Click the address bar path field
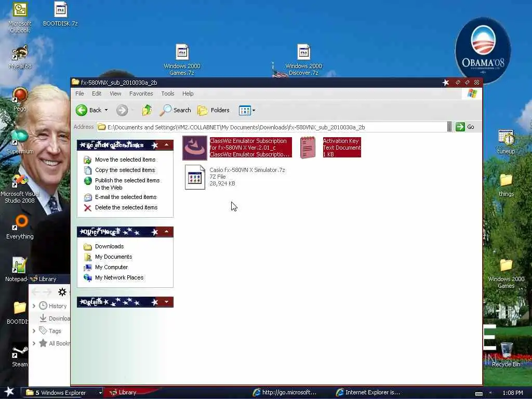Image resolution: width=532 pixels, height=399 pixels. [x=271, y=127]
